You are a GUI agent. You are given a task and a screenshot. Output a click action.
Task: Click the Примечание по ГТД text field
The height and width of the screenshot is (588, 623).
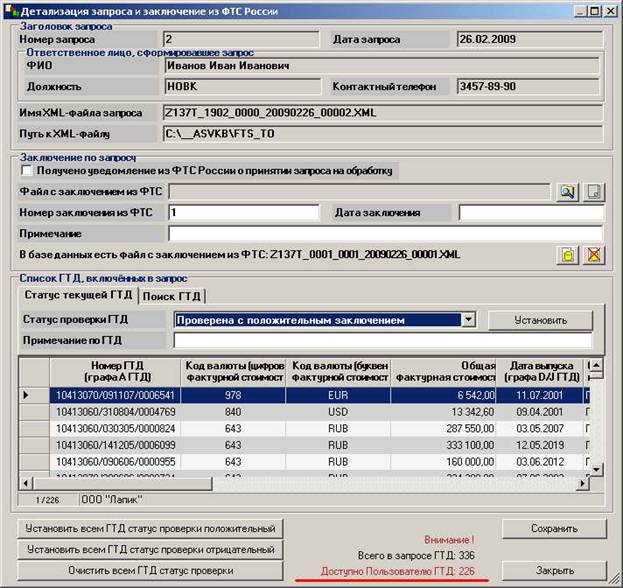381,341
